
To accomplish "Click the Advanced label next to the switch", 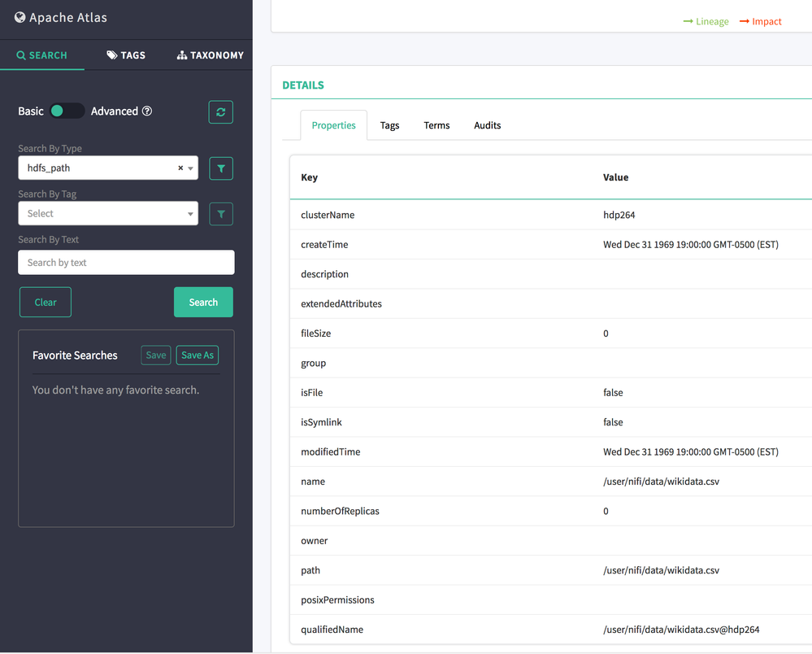I will [x=115, y=111].
